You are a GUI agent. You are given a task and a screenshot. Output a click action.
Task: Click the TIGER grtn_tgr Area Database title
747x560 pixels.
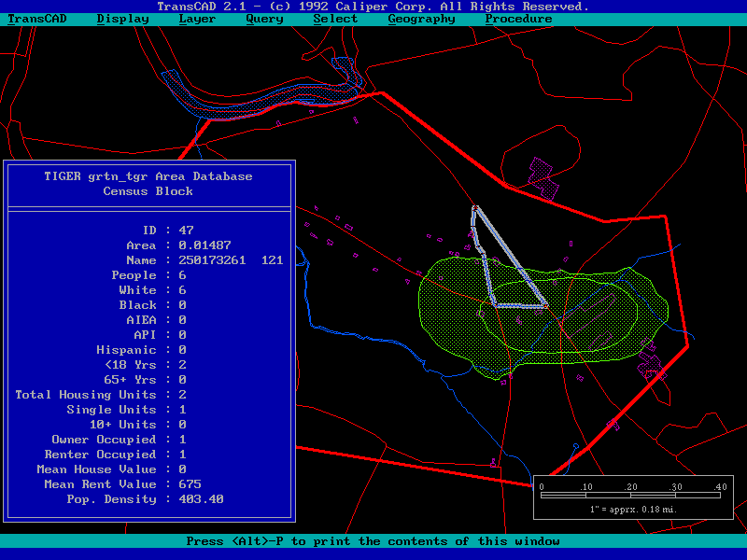click(x=148, y=176)
